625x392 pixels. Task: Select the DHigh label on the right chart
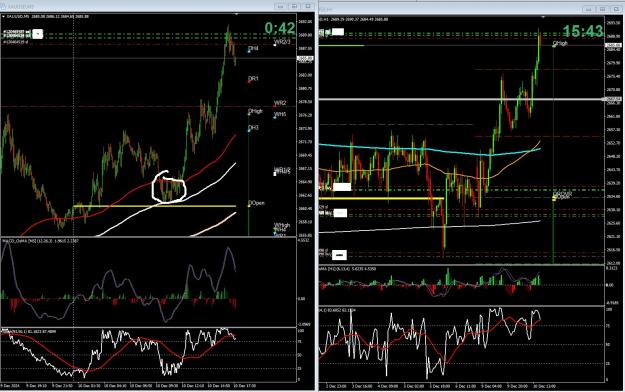point(560,43)
